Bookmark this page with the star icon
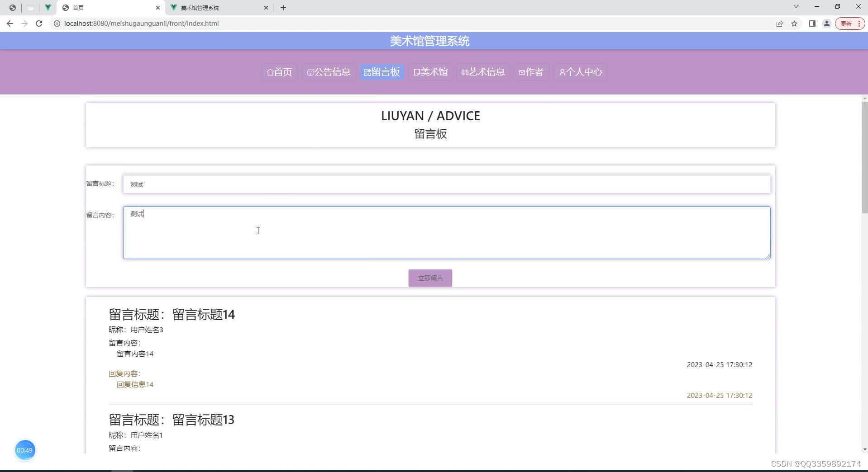The height and width of the screenshot is (472, 868). (x=794, y=24)
